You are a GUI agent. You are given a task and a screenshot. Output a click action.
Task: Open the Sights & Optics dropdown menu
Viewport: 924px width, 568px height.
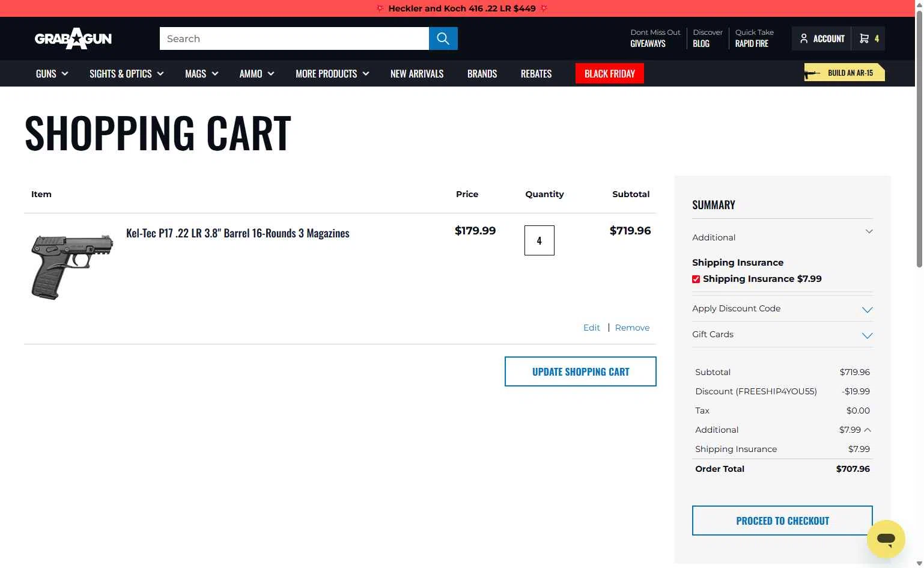(126, 73)
